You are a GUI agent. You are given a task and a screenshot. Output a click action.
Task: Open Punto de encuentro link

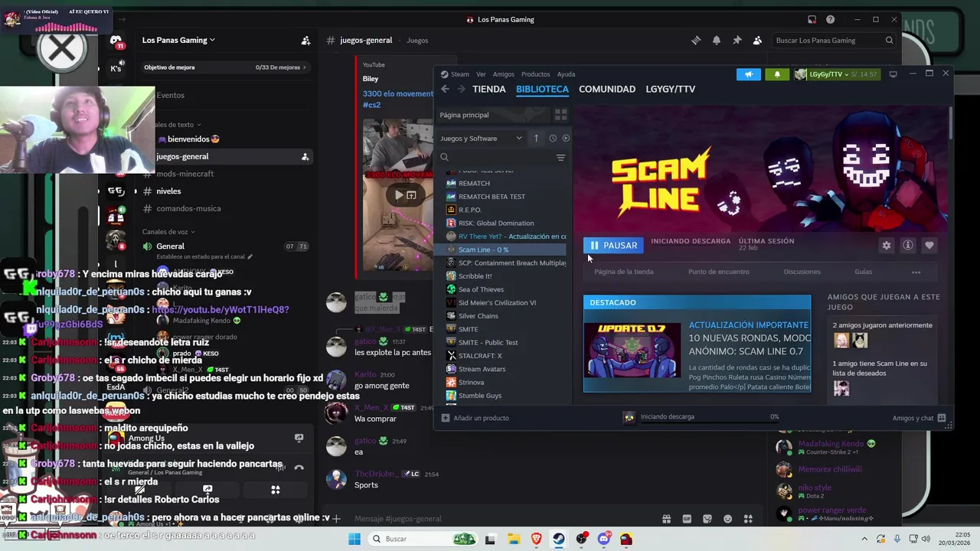click(x=719, y=272)
